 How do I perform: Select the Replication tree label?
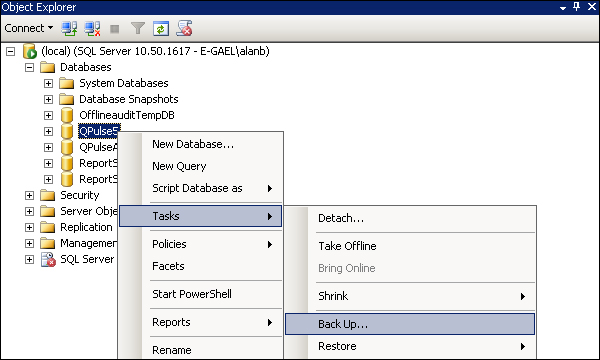86,228
